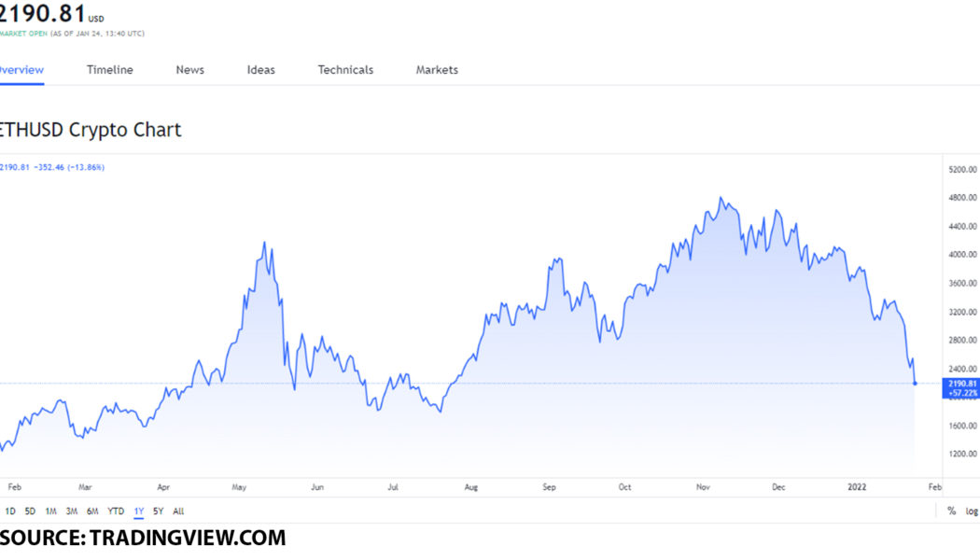Image resolution: width=980 pixels, height=560 pixels.
Task: Click the Overview tab
Action: pos(21,70)
